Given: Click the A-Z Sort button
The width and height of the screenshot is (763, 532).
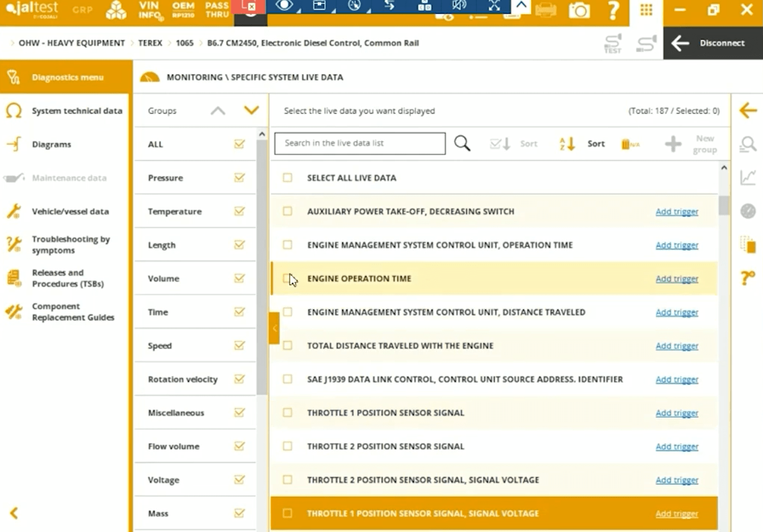Looking at the screenshot, I should coord(582,144).
